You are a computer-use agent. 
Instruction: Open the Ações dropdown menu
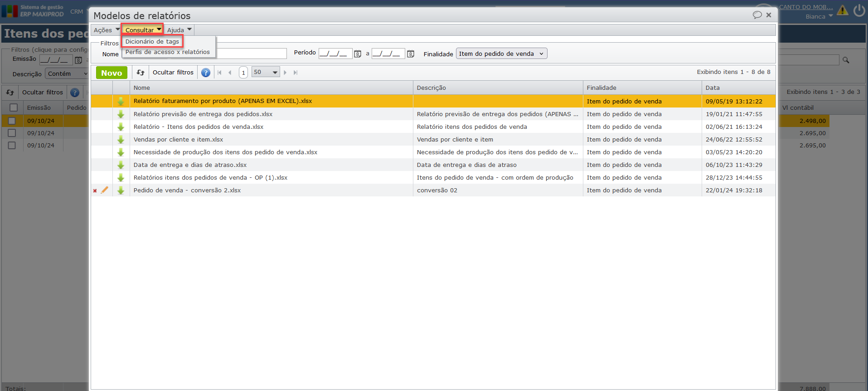tap(107, 30)
